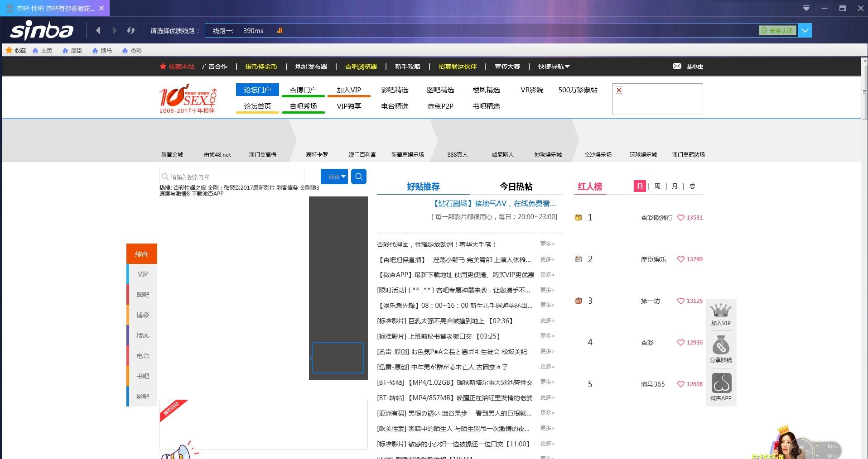Click the 银币换金币 link
The height and width of the screenshot is (459, 868).
click(261, 67)
